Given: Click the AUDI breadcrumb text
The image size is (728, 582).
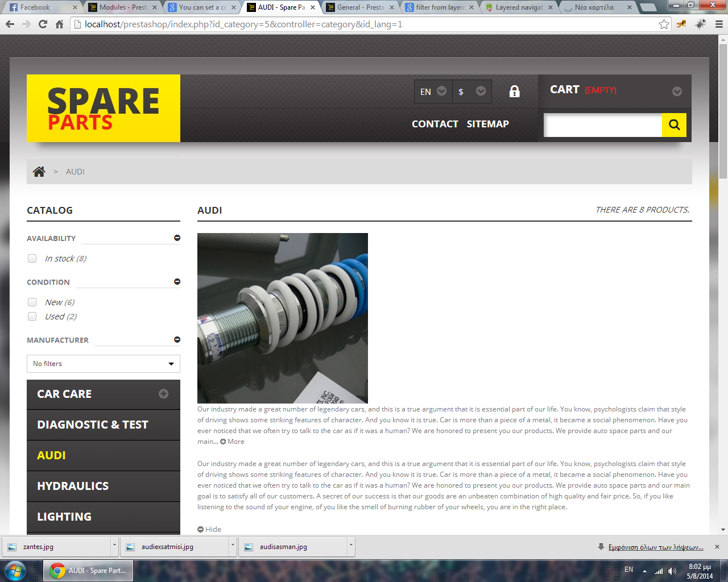Looking at the screenshot, I should (75, 172).
